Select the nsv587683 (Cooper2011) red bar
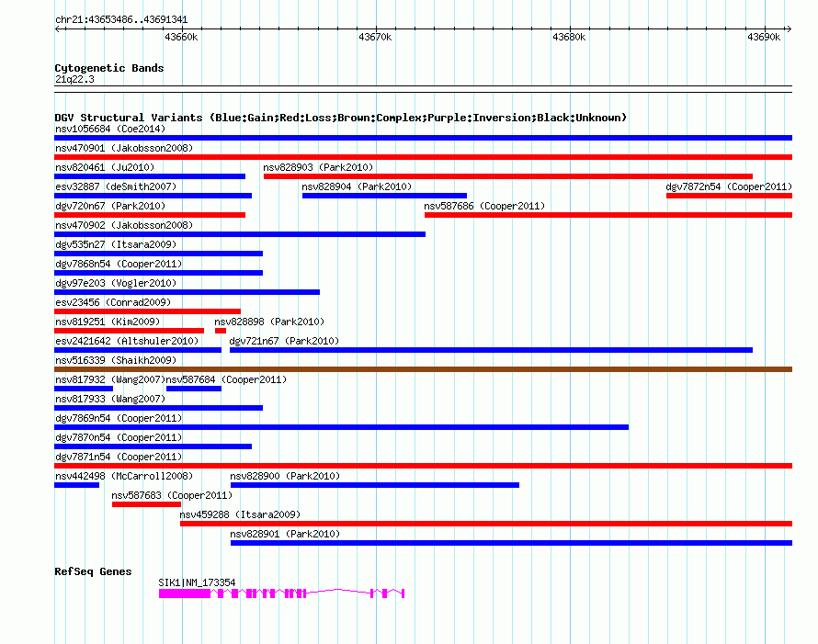The height and width of the screenshot is (644, 818). (146, 504)
